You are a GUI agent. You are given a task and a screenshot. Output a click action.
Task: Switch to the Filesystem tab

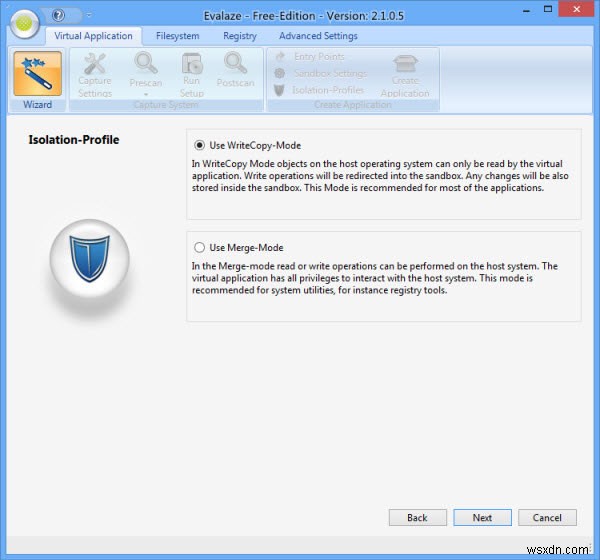(x=178, y=36)
